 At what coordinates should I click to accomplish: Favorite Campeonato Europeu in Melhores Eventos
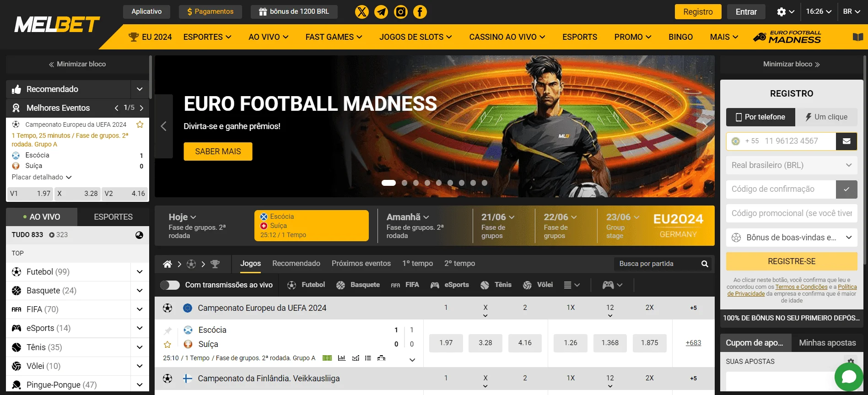click(140, 124)
